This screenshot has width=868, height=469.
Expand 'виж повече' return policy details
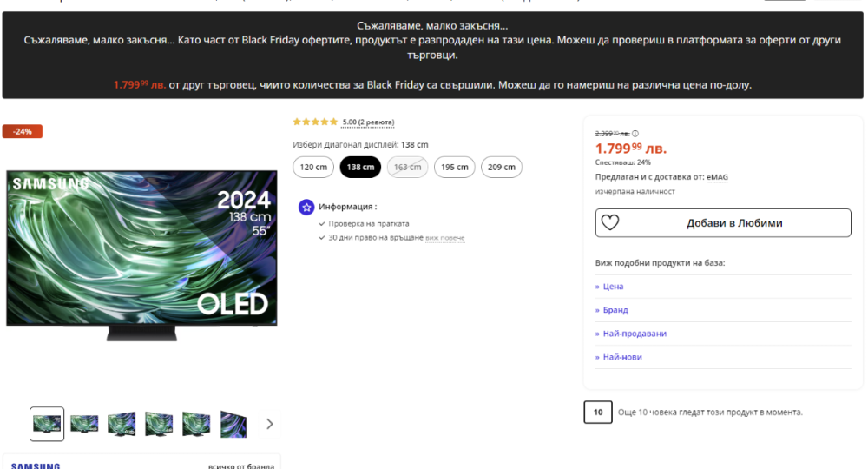point(444,238)
